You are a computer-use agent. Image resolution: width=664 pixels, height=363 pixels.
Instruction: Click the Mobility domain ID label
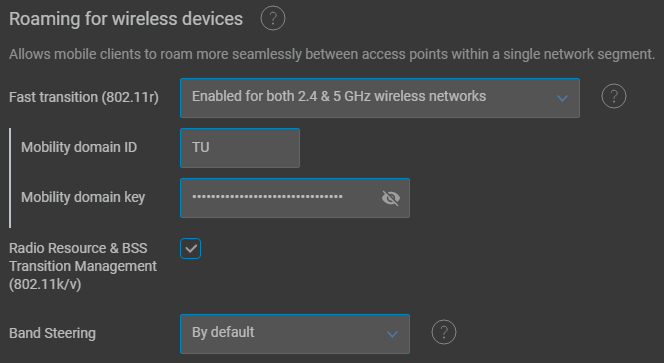[x=79, y=147]
